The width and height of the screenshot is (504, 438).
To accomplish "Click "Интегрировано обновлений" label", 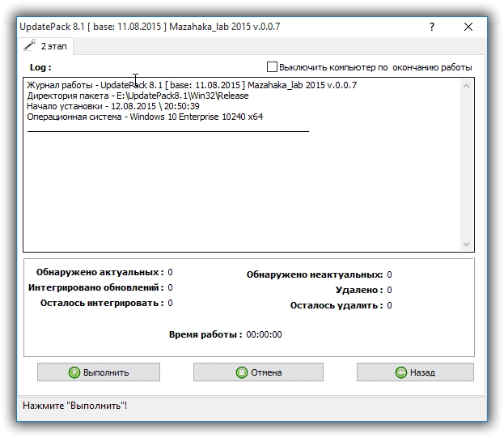I will (x=96, y=287).
